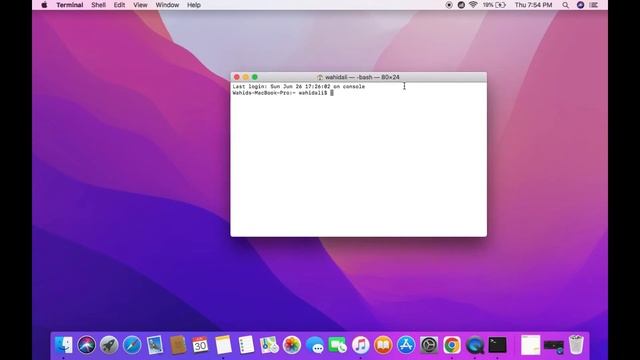Screen dimensions: 640x360
Task: Open the Edit menu
Action: coord(119,5)
